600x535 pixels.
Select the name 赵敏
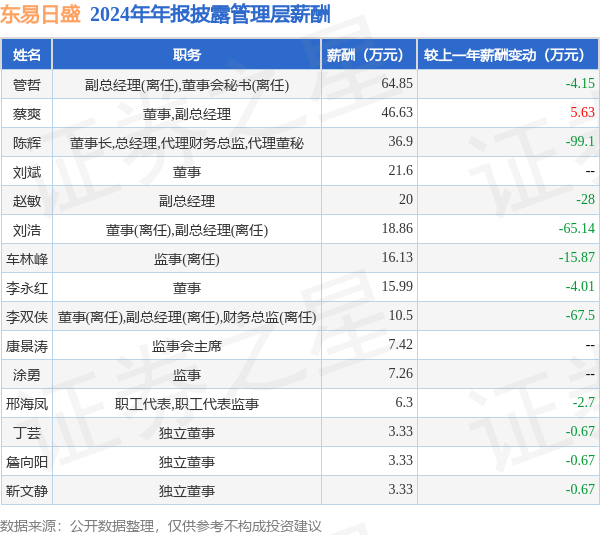(x=27, y=201)
